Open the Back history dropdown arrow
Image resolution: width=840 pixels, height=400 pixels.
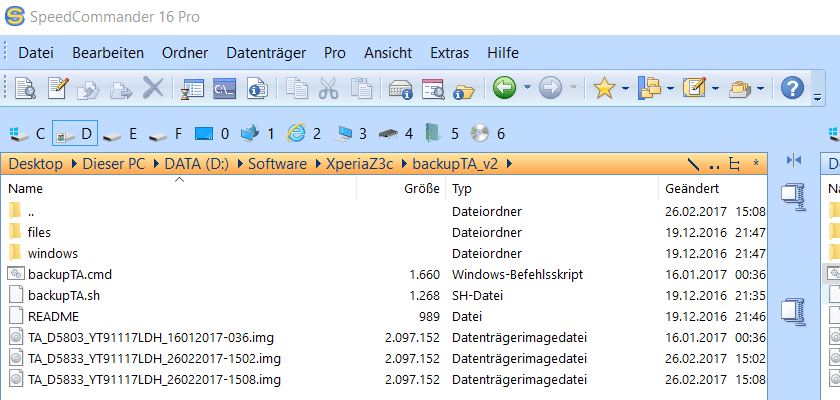tap(527, 88)
